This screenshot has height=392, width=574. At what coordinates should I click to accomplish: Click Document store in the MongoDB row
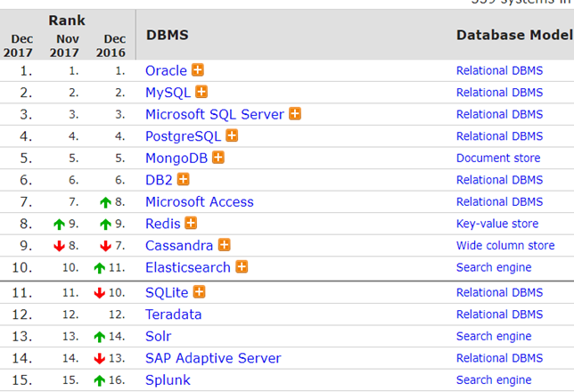click(498, 158)
